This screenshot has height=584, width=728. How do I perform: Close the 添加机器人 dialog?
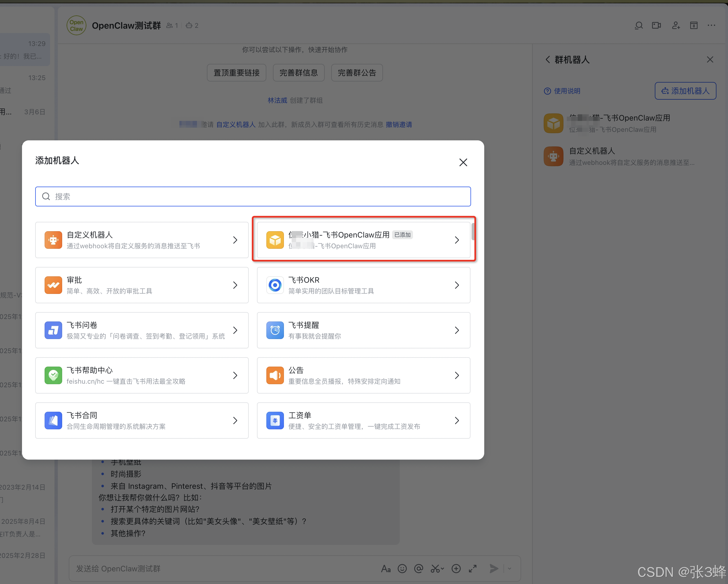[x=463, y=162]
